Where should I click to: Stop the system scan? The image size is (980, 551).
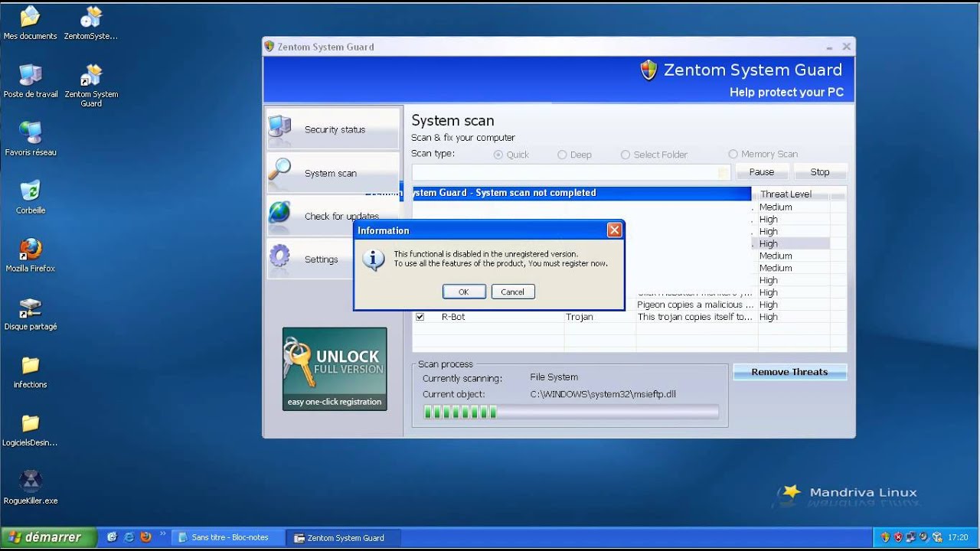(x=820, y=172)
